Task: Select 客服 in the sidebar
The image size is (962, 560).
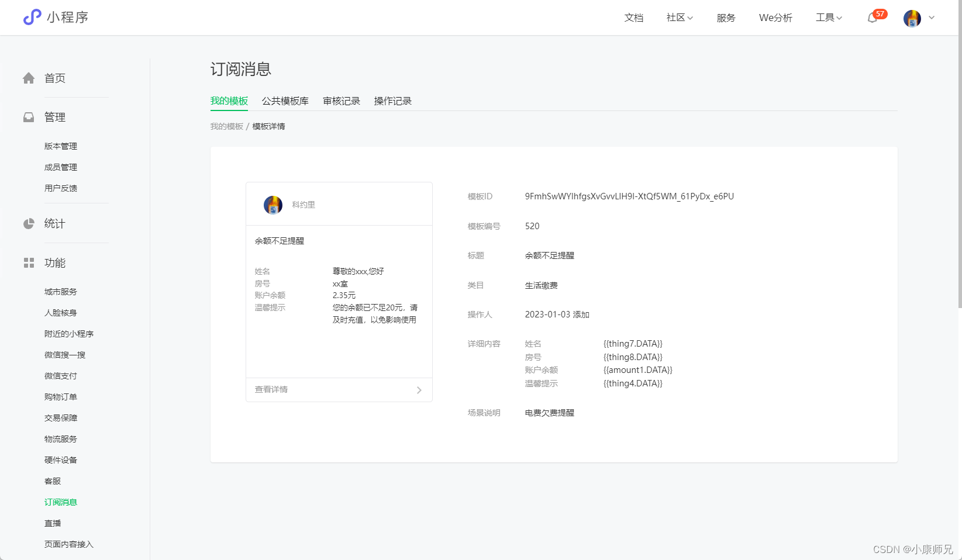Action: pos(52,481)
